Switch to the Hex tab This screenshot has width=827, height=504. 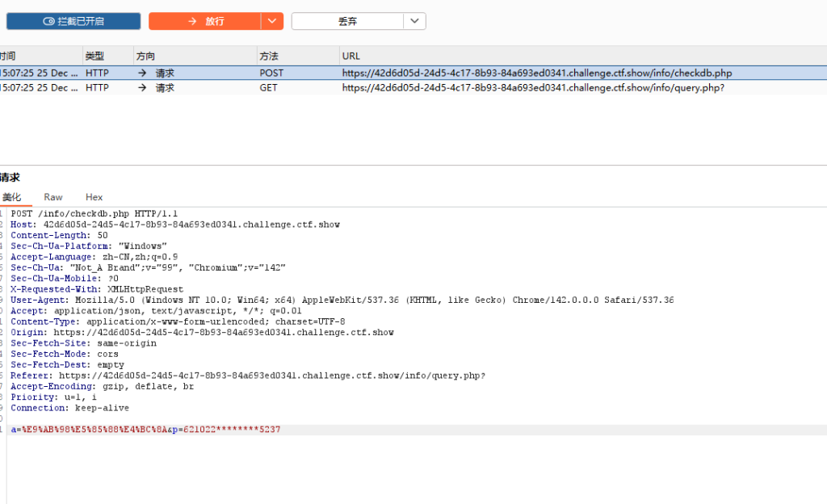point(94,197)
